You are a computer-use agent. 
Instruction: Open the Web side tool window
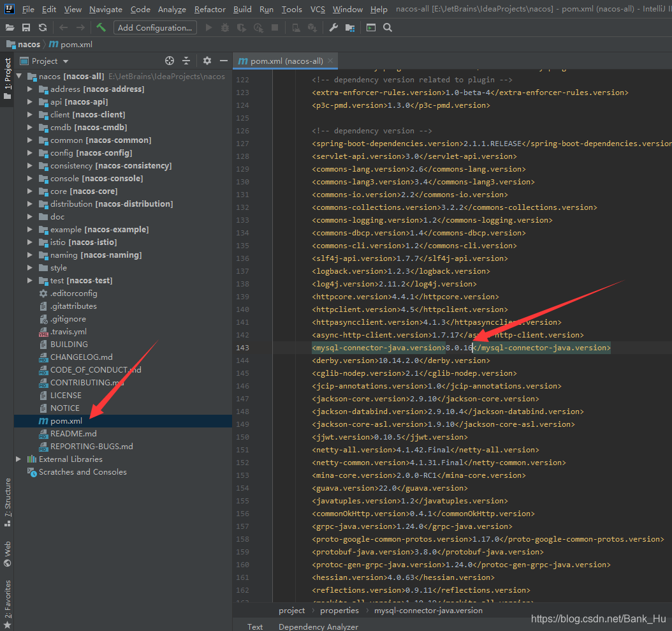[x=7, y=554]
